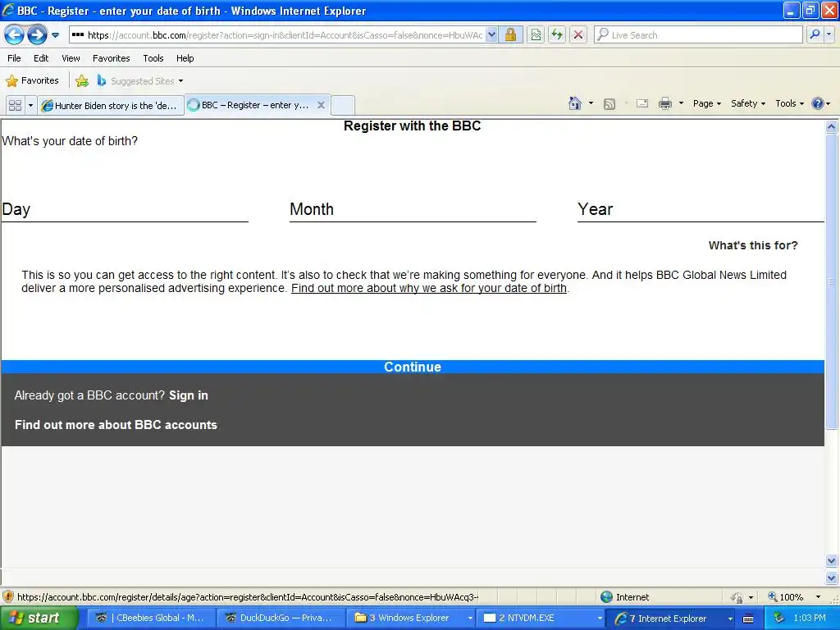The width and height of the screenshot is (840, 630).
Task: Open Find out more about BBC accounts
Action: point(116,425)
